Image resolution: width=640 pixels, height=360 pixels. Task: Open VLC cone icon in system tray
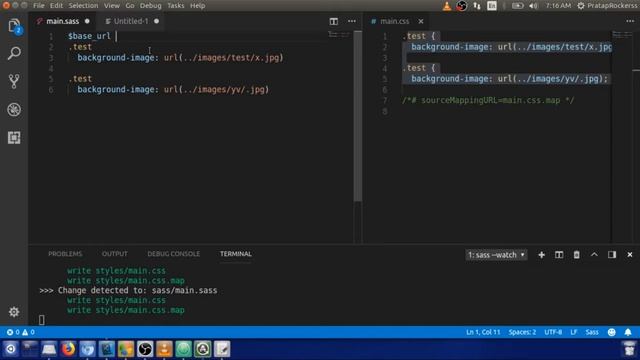coord(447,6)
